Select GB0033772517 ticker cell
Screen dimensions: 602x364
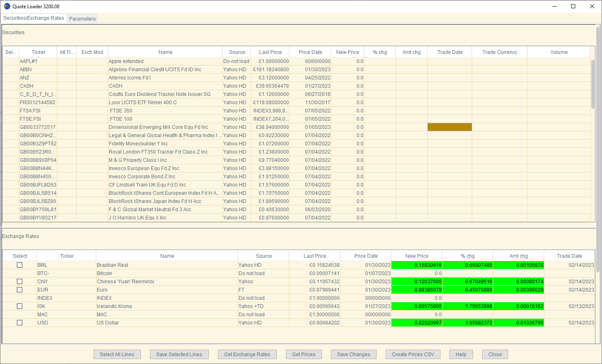point(38,127)
